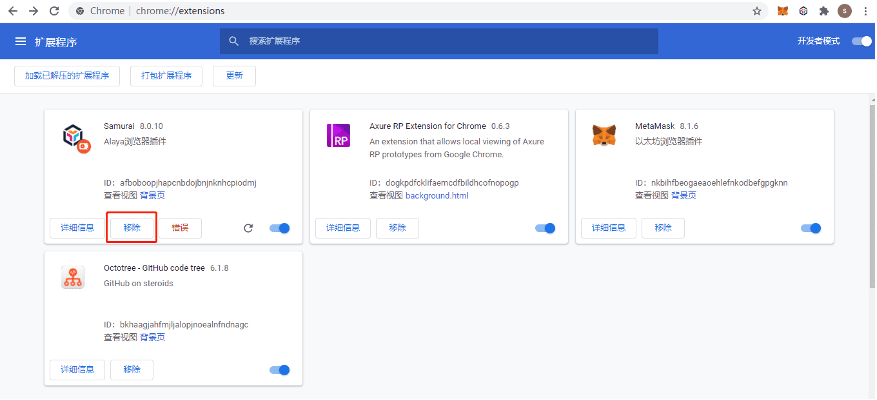This screenshot has width=877, height=400.
Task: Click 加载已解压的扩展程序 button
Action: click(67, 76)
